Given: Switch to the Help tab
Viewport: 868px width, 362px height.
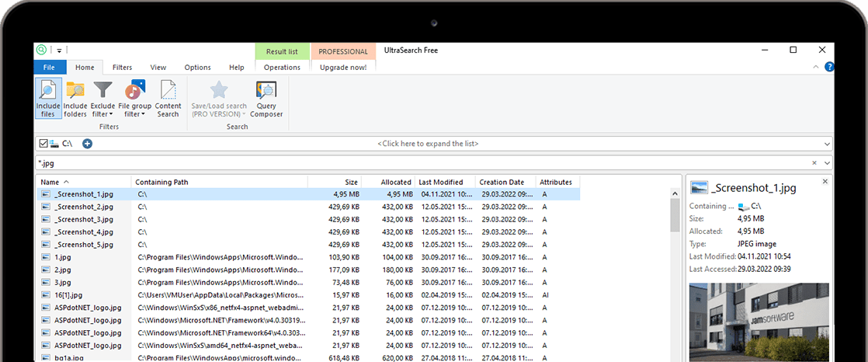Looking at the screenshot, I should click(236, 68).
